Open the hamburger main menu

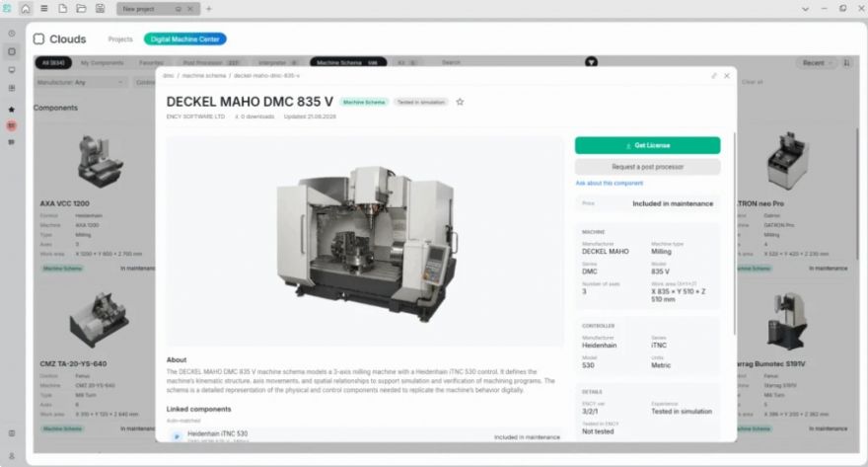click(44, 9)
